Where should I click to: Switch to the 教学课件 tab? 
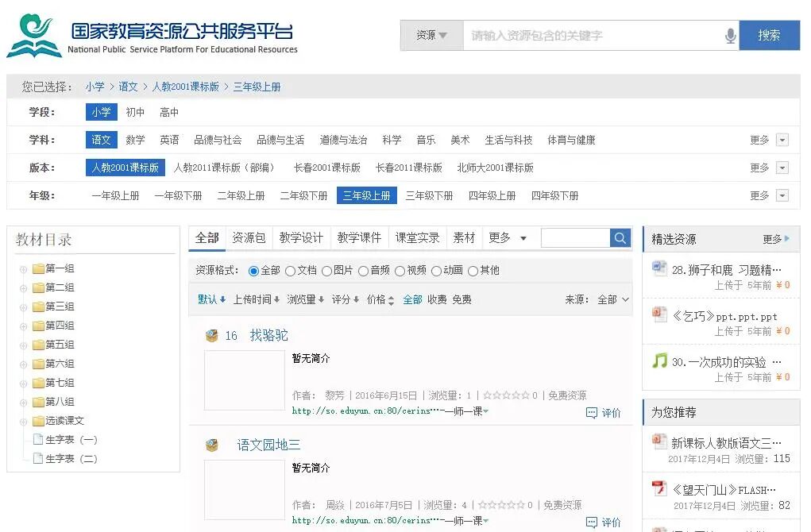click(359, 238)
